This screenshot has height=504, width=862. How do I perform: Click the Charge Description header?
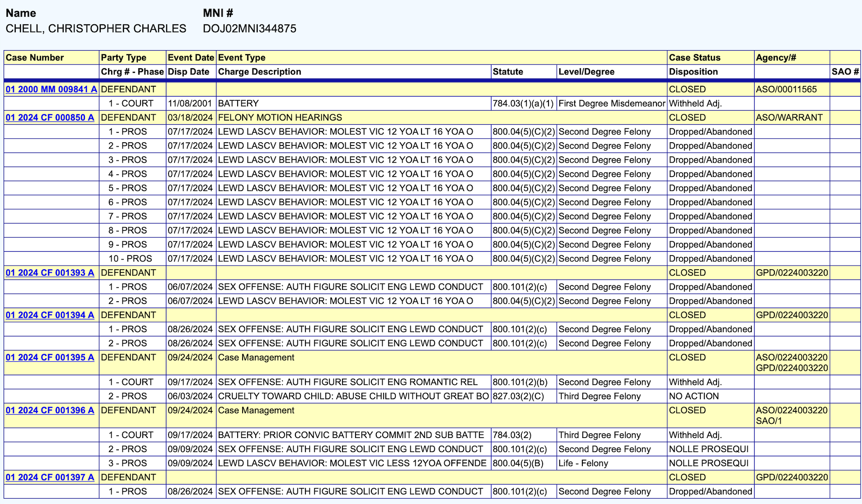pos(259,71)
